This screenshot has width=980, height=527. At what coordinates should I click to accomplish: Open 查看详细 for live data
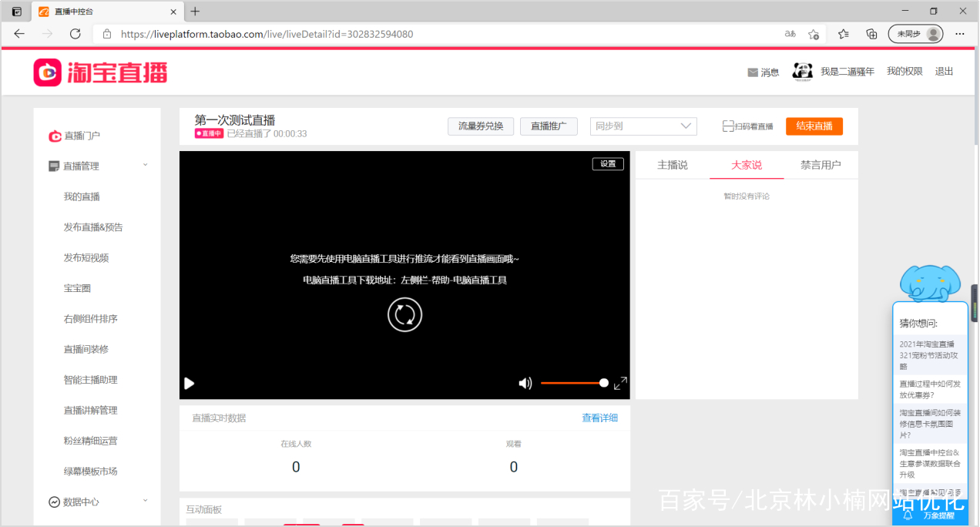pos(599,417)
